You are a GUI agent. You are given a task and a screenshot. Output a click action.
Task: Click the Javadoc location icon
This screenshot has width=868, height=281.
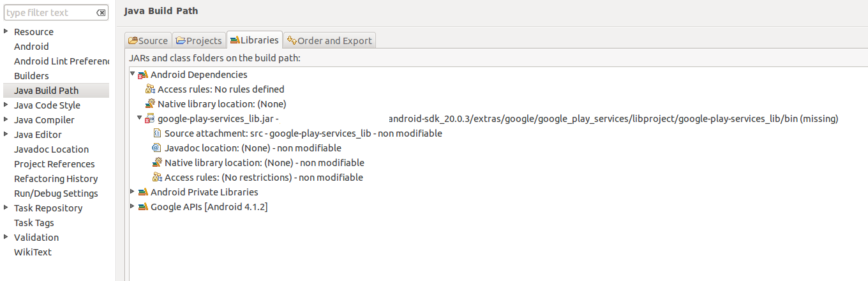157,148
